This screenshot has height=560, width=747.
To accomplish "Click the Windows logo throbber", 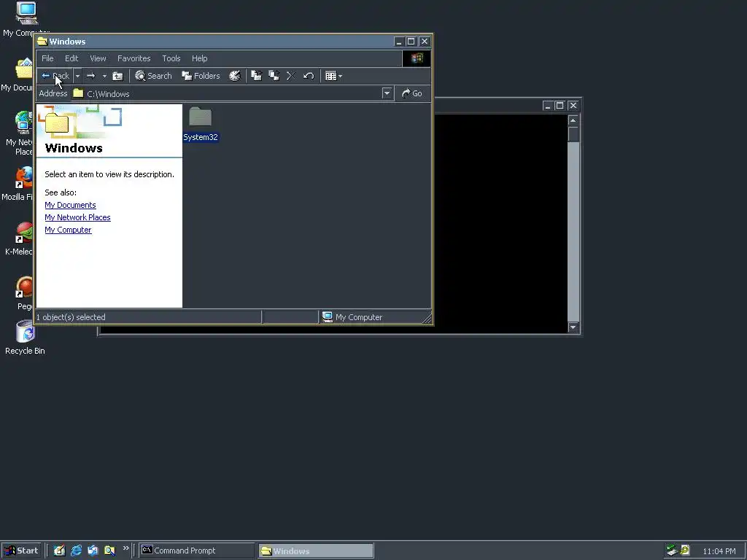I will tap(417, 58).
